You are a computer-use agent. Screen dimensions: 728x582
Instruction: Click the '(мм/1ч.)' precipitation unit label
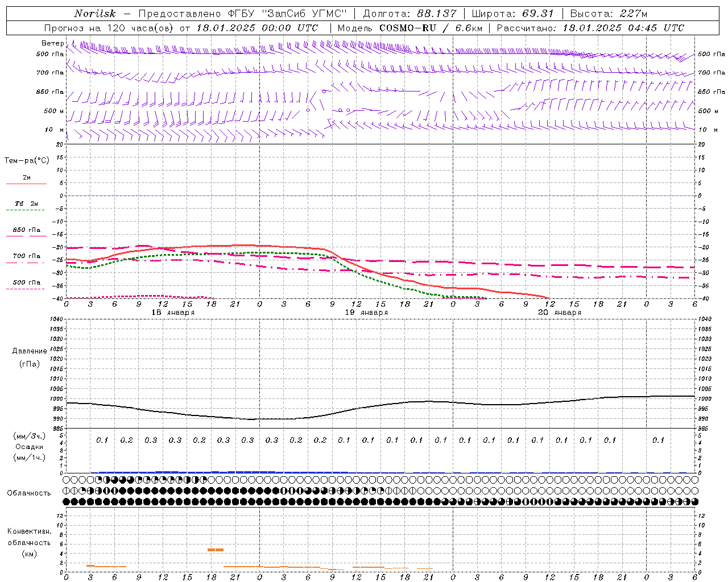point(30,458)
